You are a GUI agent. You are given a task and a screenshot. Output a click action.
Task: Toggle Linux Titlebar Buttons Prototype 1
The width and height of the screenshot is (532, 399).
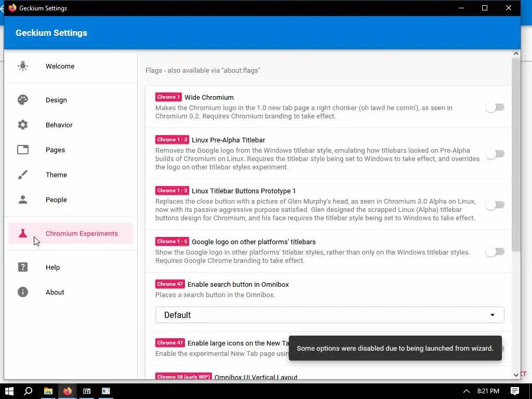point(495,205)
